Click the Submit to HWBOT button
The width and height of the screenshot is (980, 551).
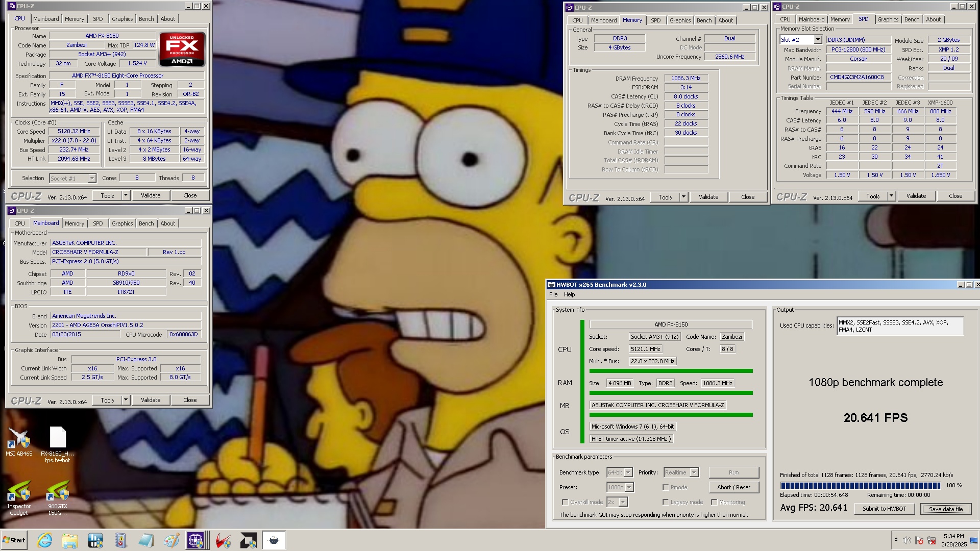coord(885,509)
